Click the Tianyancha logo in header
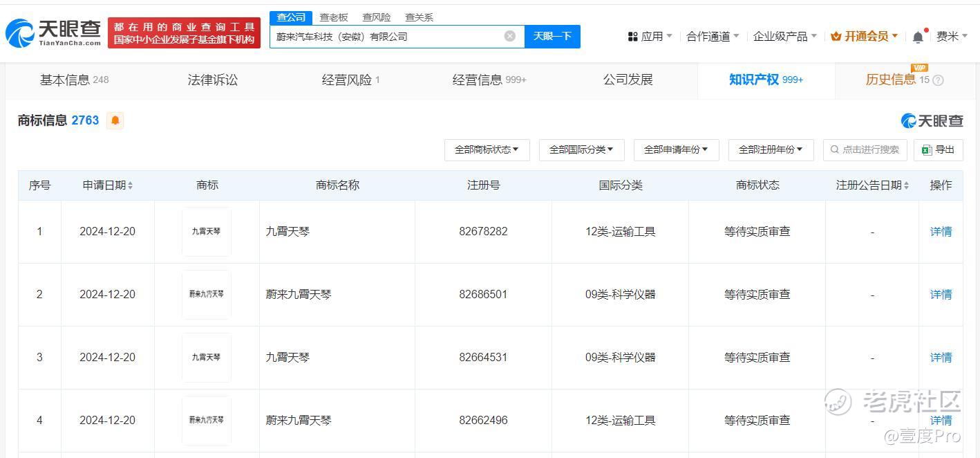Image resolution: width=980 pixels, height=458 pixels. (x=52, y=32)
